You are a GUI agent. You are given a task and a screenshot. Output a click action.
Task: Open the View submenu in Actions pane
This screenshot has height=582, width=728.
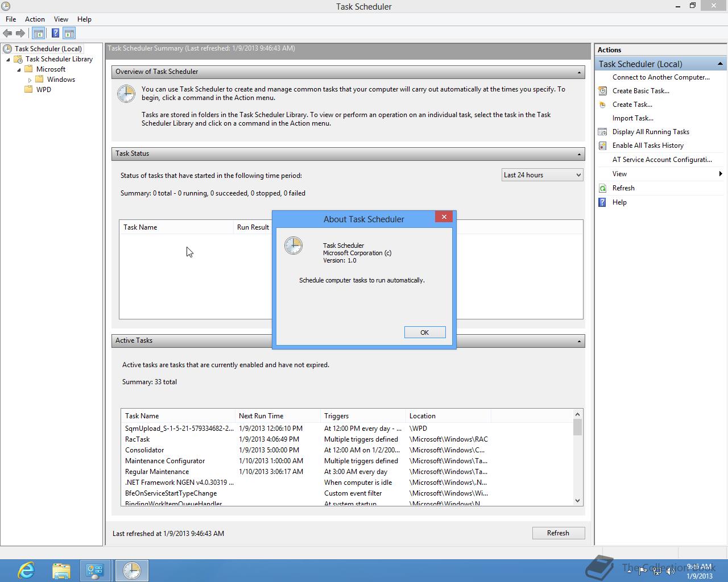661,174
